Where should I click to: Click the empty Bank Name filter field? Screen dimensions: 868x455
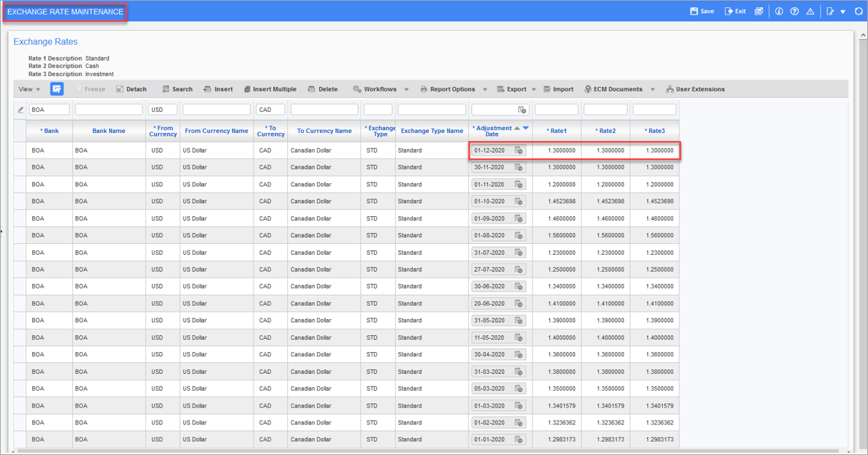[x=109, y=110]
